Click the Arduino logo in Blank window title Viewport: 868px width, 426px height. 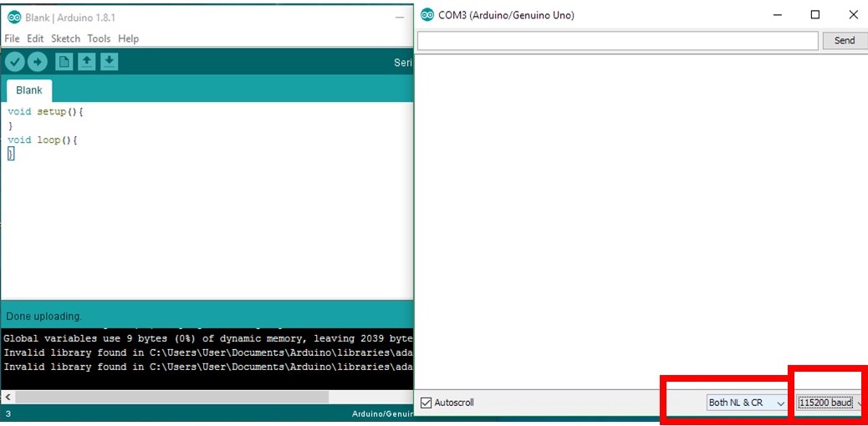click(13, 18)
